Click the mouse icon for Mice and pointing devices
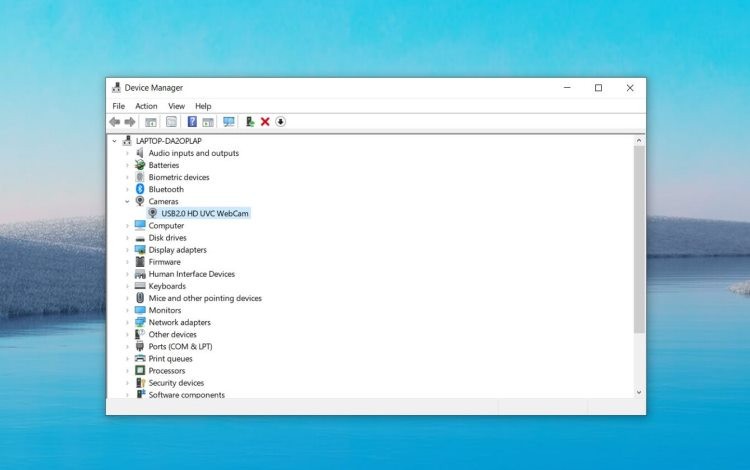 point(140,298)
